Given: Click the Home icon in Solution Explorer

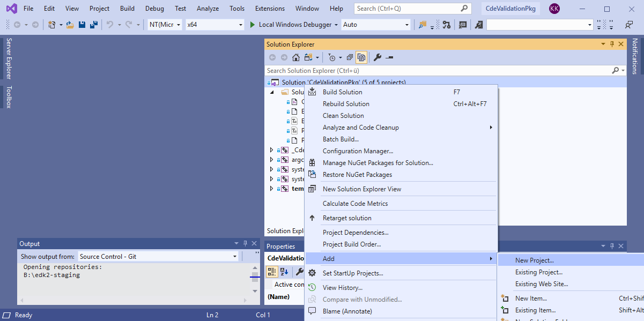Looking at the screenshot, I should 295,57.
